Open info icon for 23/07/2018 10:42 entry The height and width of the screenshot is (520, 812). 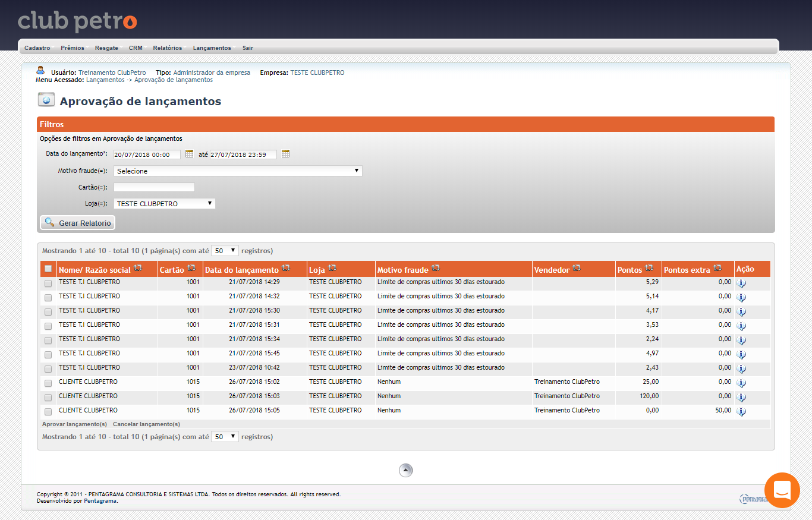tap(741, 368)
